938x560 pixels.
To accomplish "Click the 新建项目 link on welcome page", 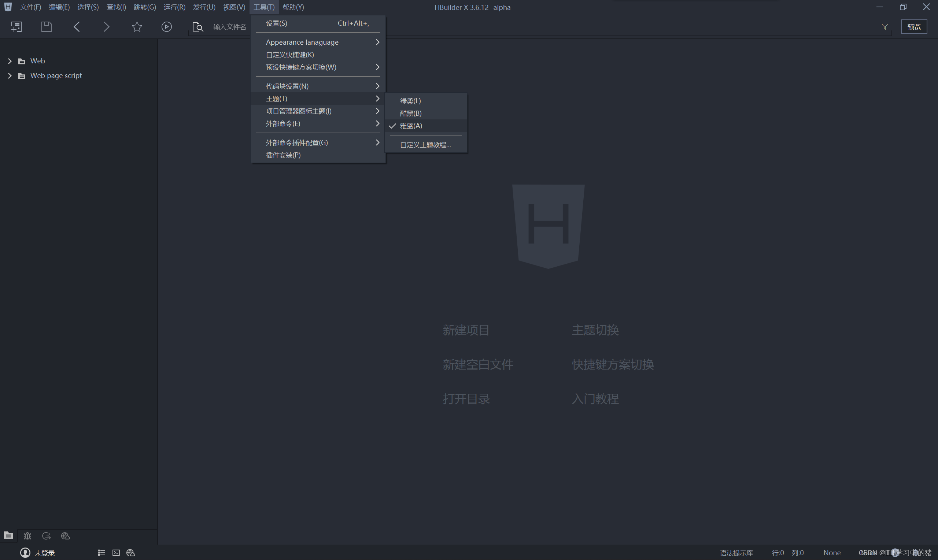I will coord(466,330).
